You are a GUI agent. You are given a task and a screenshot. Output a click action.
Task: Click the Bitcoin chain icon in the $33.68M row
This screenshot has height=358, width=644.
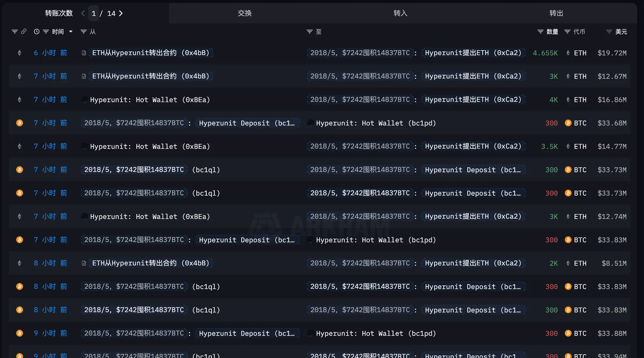(x=20, y=123)
